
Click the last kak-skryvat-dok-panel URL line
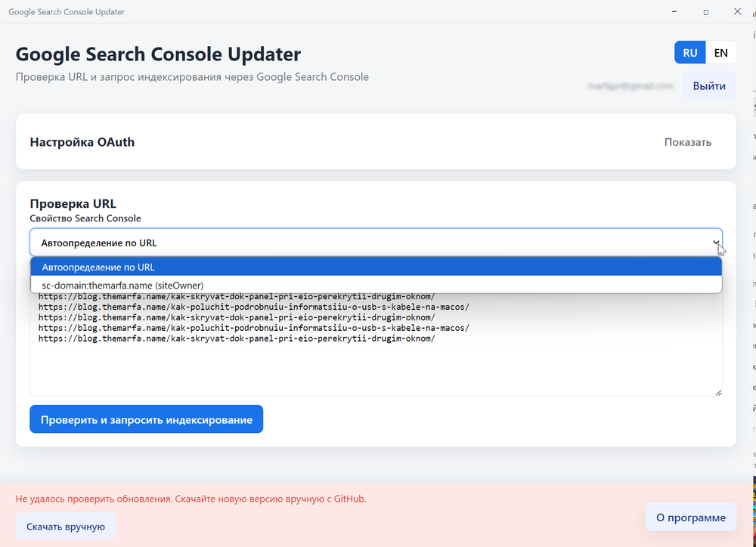pyautogui.click(x=237, y=338)
